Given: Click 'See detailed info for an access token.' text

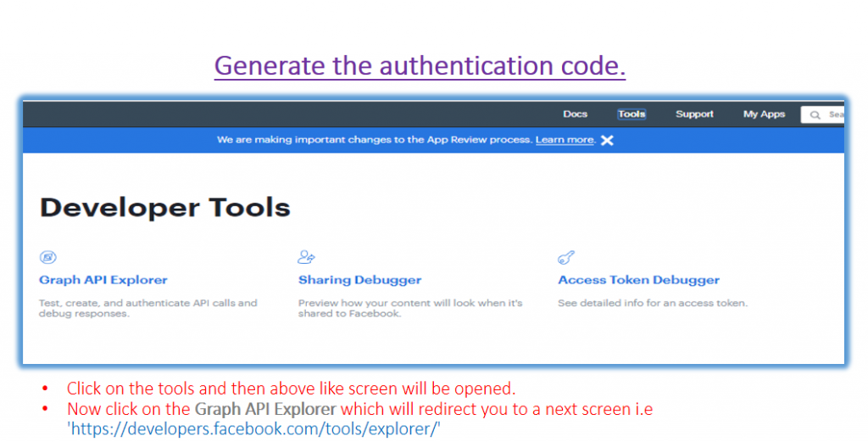Looking at the screenshot, I should pyautogui.click(x=653, y=303).
